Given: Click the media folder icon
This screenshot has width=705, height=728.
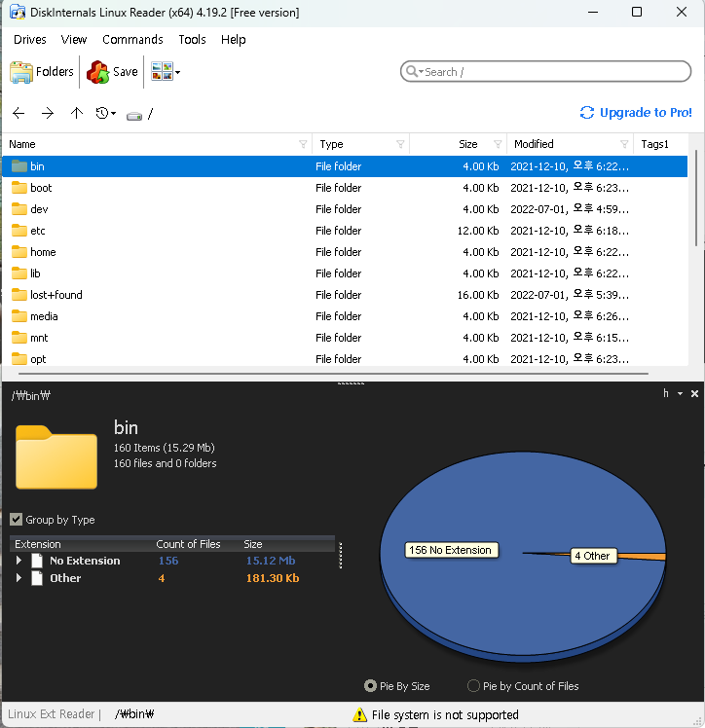Looking at the screenshot, I should [x=19, y=315].
